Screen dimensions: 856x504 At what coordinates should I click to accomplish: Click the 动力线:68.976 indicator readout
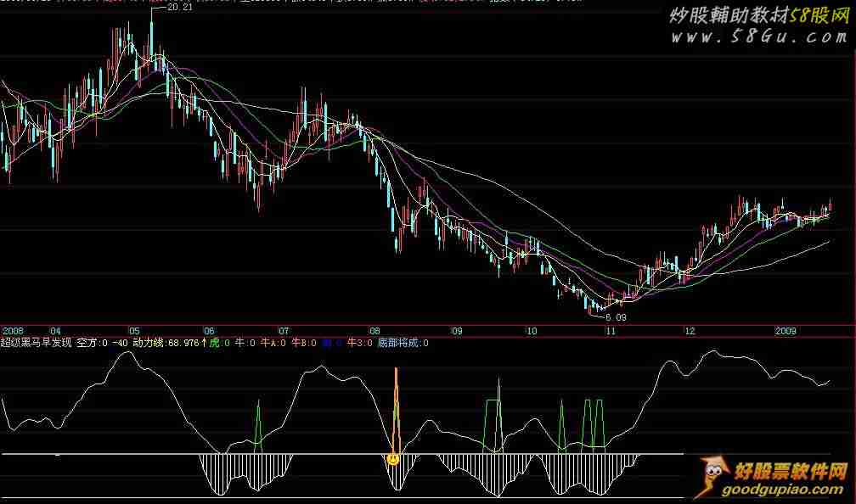point(166,343)
